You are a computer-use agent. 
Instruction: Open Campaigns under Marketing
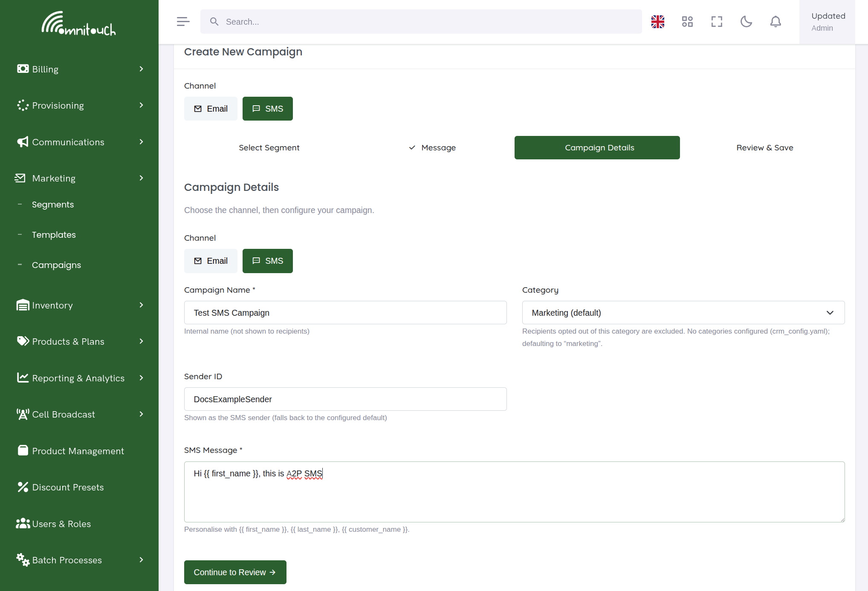pos(56,265)
